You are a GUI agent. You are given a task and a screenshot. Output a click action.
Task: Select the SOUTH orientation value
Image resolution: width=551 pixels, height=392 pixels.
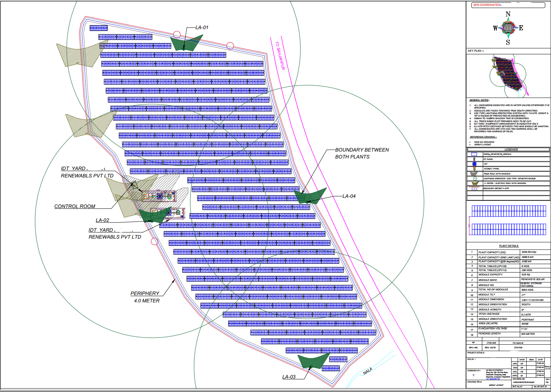coord(526,305)
